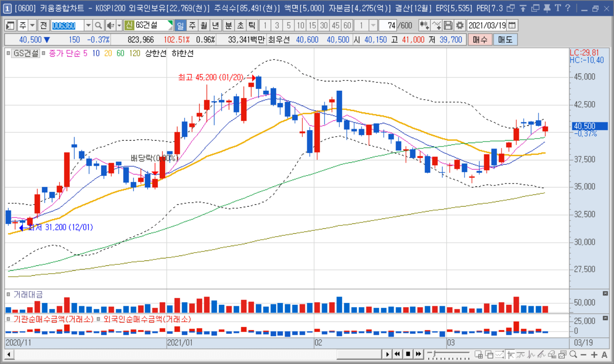
Task: Click the A text auto-fit icon at bottom right
Action: click(x=605, y=355)
